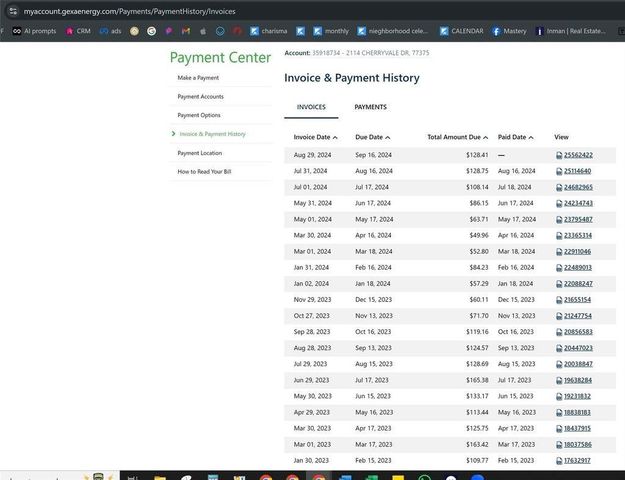Open Payment Accounts in sidebar
Screen dimensions: 625x480
pyautogui.click(x=200, y=97)
